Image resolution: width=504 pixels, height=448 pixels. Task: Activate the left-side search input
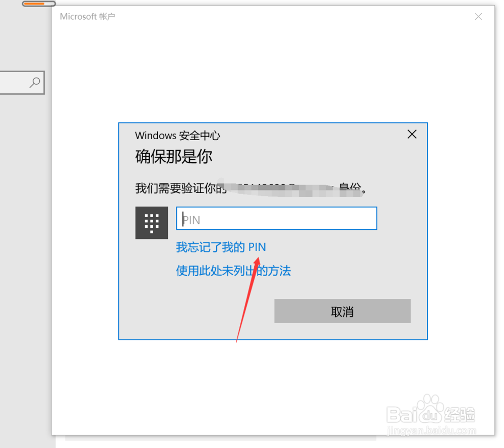click(x=18, y=82)
